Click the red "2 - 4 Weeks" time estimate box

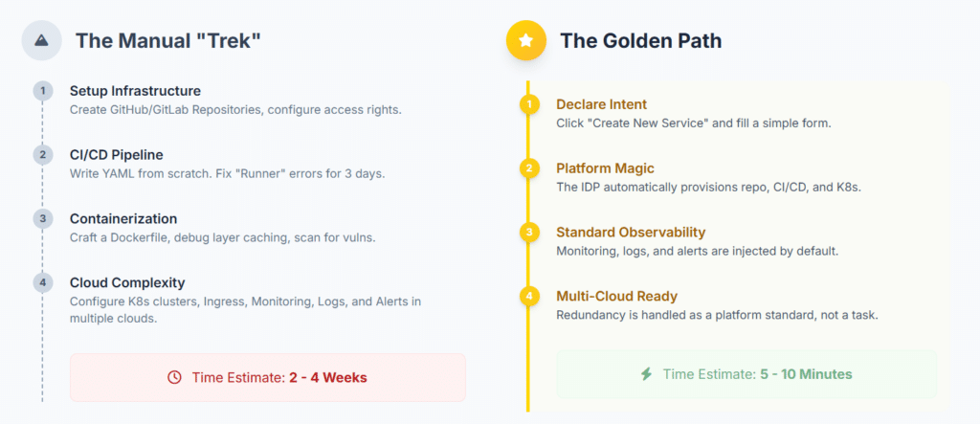click(x=267, y=378)
